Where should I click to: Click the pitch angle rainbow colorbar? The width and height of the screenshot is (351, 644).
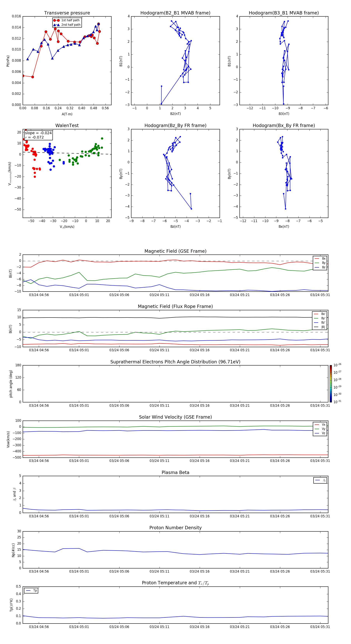pyautogui.click(x=331, y=384)
